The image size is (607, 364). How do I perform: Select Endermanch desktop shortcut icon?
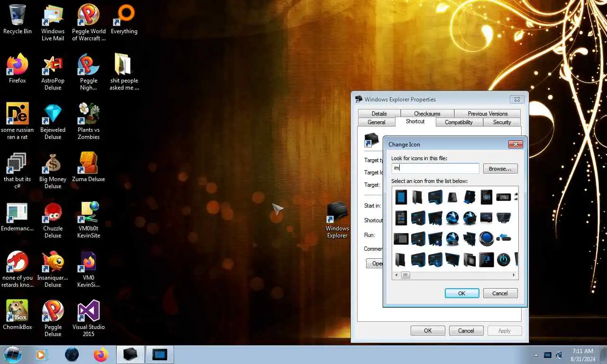(x=18, y=217)
